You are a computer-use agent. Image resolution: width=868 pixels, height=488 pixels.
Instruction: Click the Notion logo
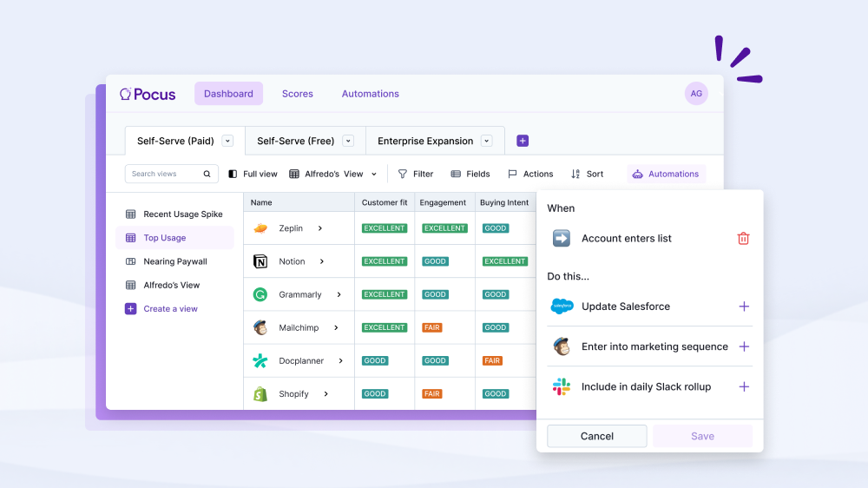(x=260, y=261)
